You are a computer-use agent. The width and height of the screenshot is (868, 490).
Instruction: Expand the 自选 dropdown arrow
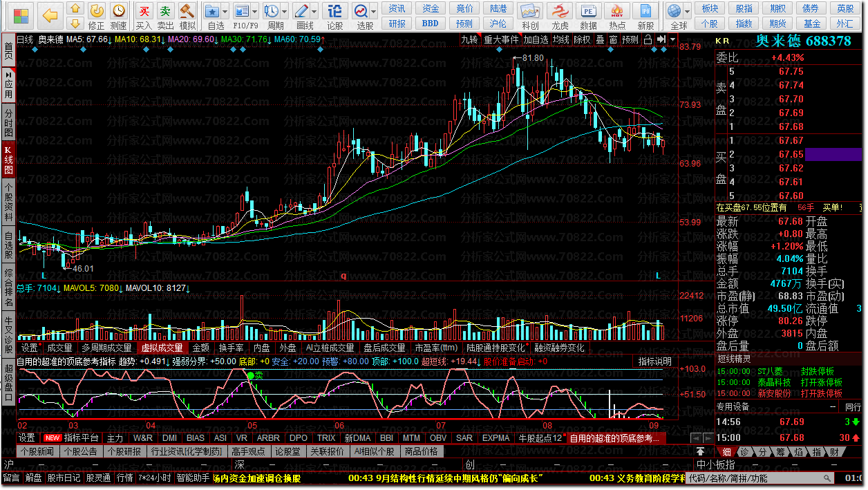point(225,11)
